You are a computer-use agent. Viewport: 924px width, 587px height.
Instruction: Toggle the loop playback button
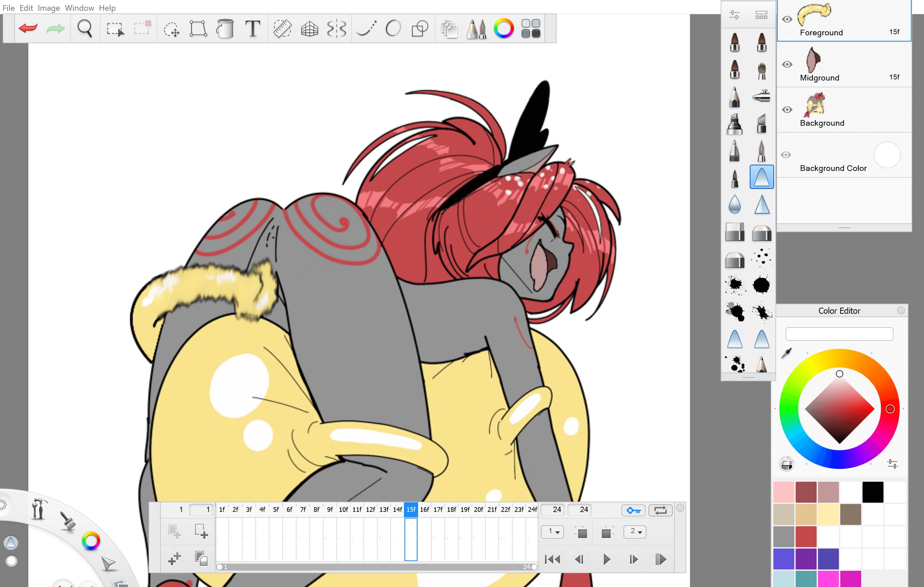660,510
